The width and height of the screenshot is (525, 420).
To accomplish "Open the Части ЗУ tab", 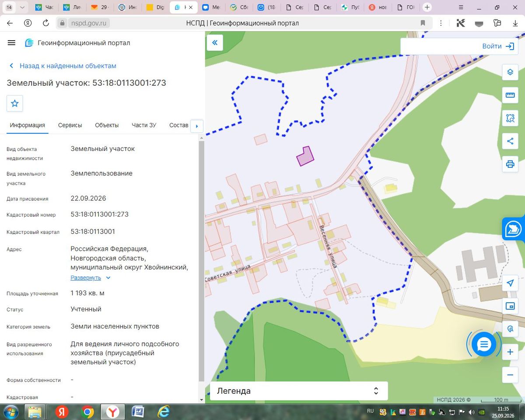I will pos(144,125).
